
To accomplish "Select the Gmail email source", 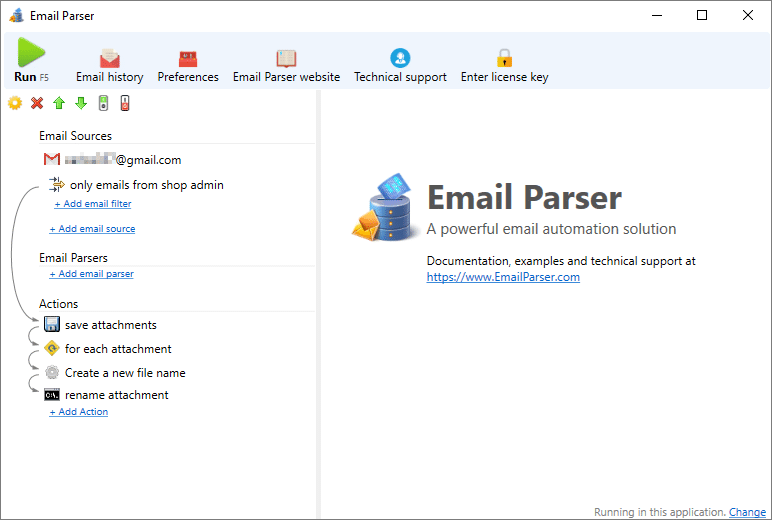I will (x=112, y=160).
